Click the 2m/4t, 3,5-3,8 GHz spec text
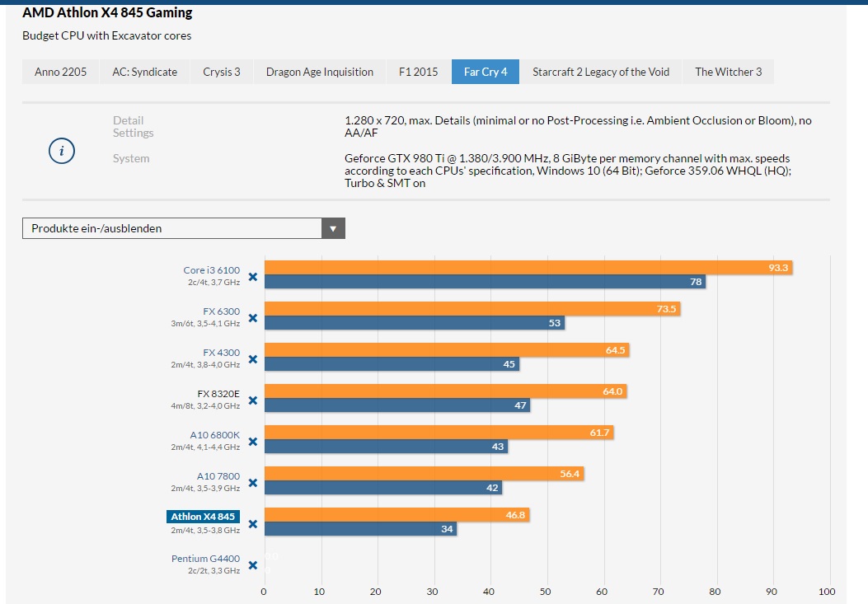Screen dimensions: 868x604 click(x=205, y=531)
